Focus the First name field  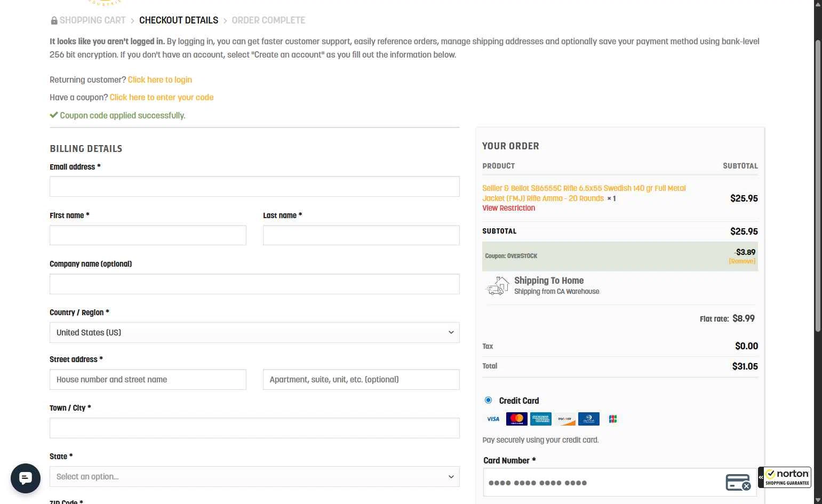click(x=148, y=235)
